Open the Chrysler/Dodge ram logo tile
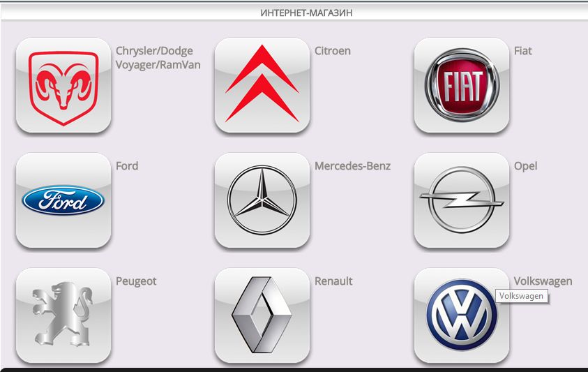 tap(63, 85)
